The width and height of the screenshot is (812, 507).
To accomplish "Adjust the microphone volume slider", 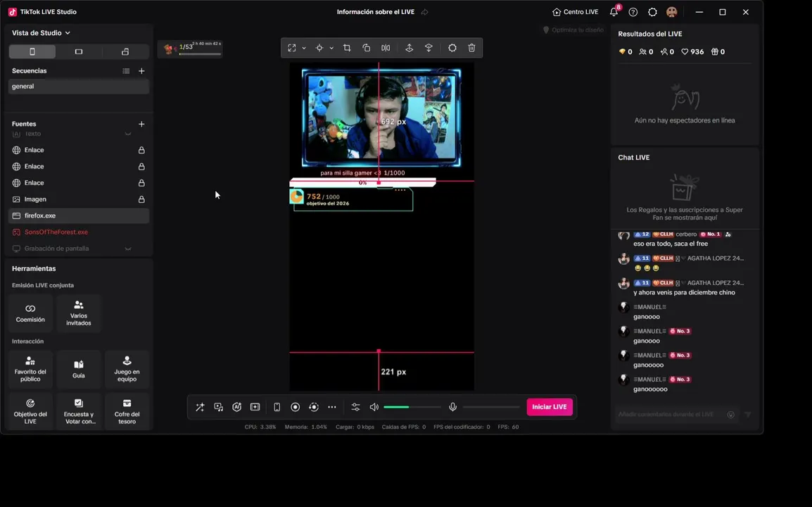I will click(491, 408).
